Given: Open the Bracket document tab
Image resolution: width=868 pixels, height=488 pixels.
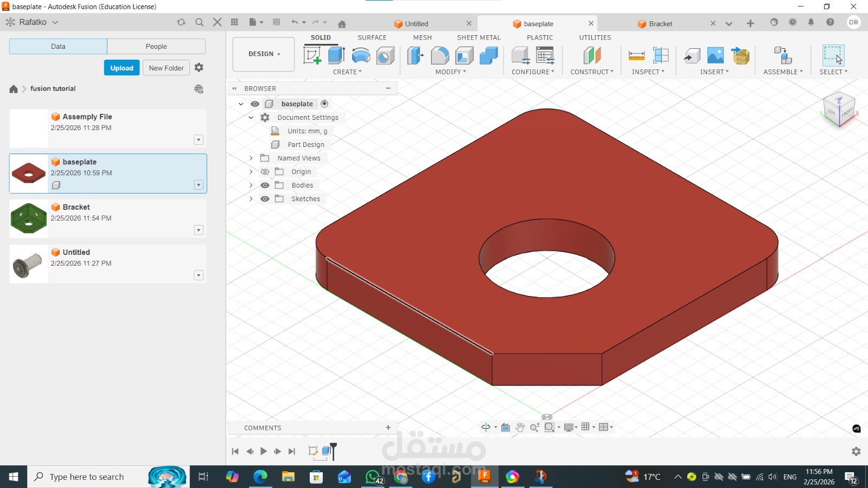Looking at the screenshot, I should pos(660,24).
